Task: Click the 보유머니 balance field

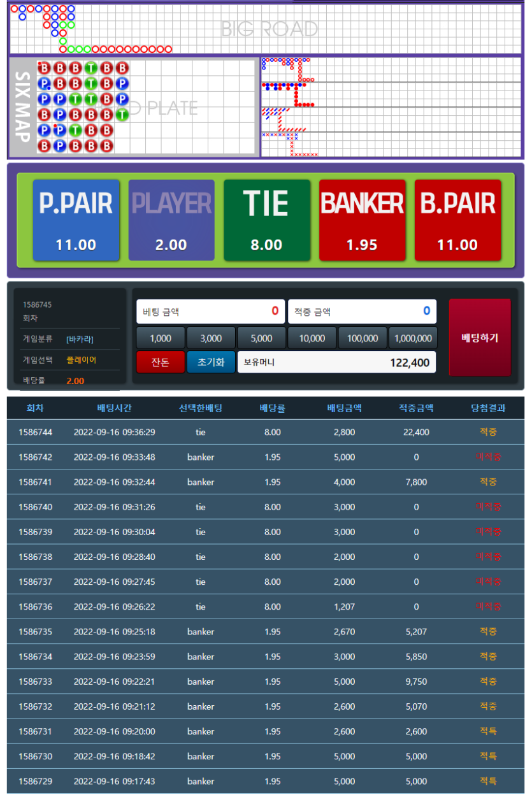Action: (x=336, y=362)
